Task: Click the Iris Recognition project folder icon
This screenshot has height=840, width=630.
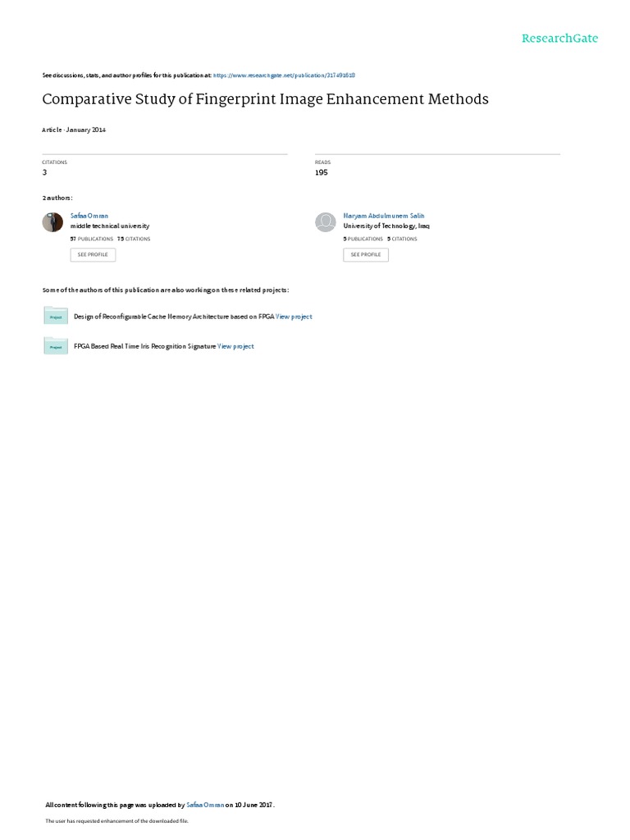Action: [56, 345]
